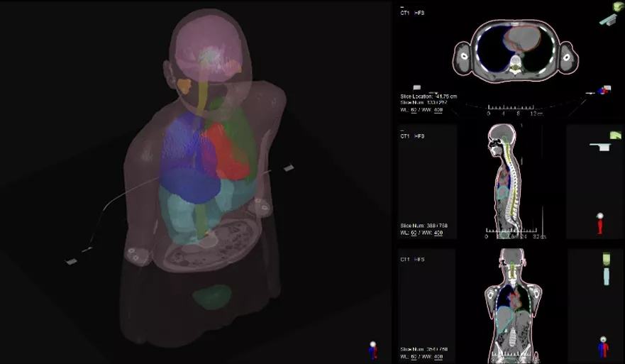The width and height of the screenshot is (625, 364).
Task: Click the red-blue orientation icon in axial view
Action: [604, 90]
